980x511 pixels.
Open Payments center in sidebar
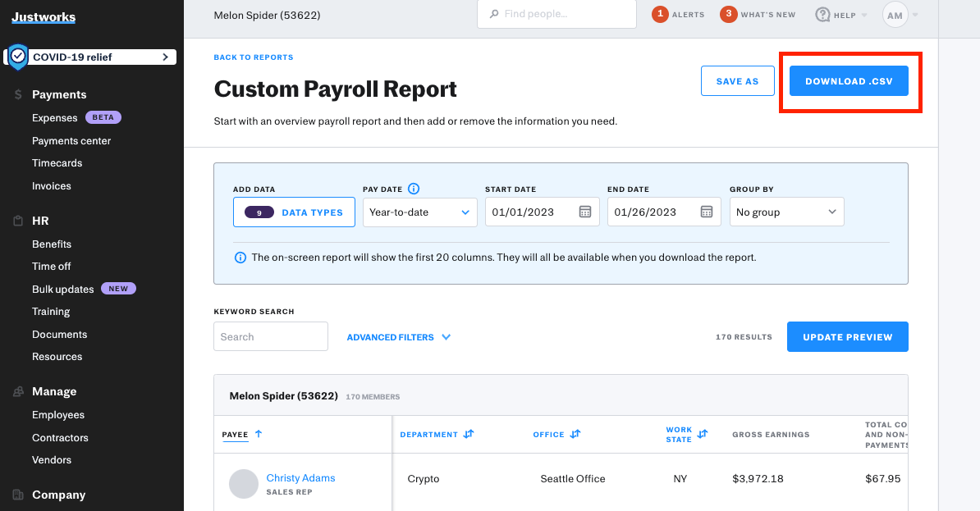tap(71, 140)
